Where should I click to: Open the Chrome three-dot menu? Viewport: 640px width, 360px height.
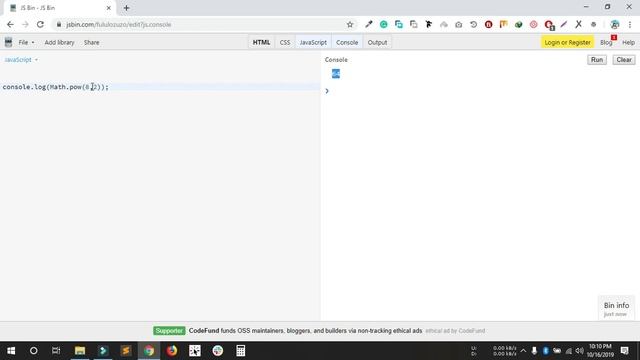[630, 24]
